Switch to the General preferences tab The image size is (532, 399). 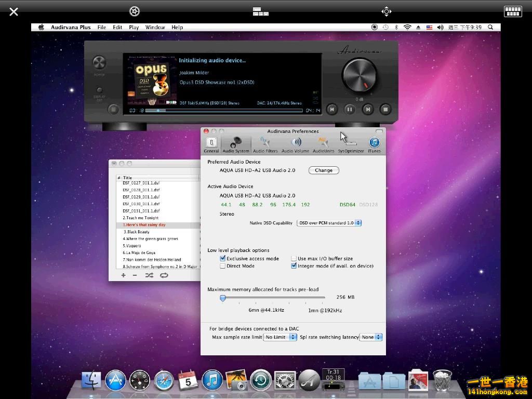[211, 144]
